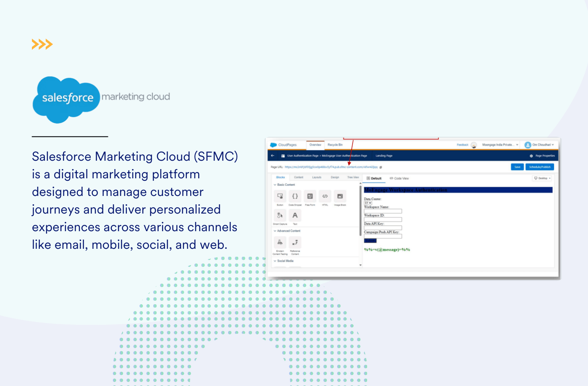Click the Campaign/Push API Key input field
Image resolution: width=588 pixels, height=386 pixels.
[383, 236]
